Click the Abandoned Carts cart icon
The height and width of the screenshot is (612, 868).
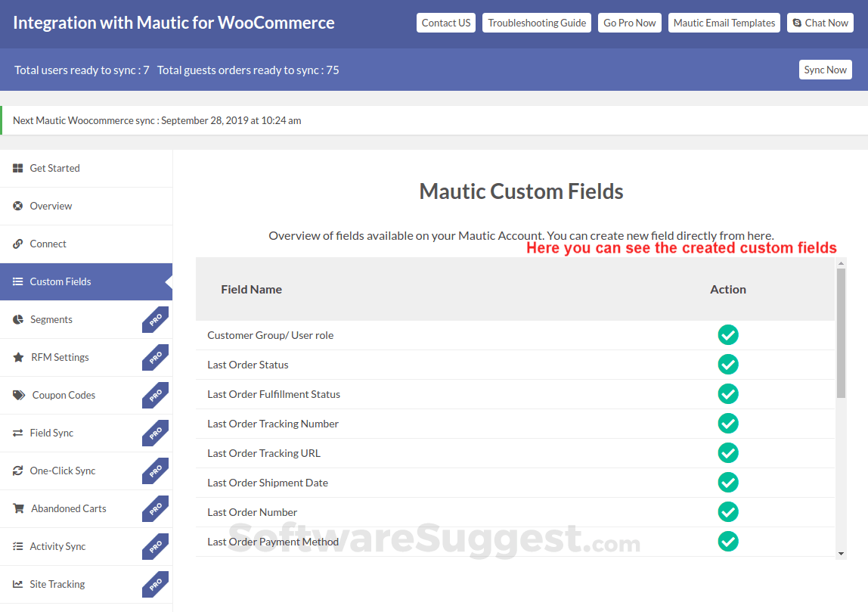coord(18,508)
